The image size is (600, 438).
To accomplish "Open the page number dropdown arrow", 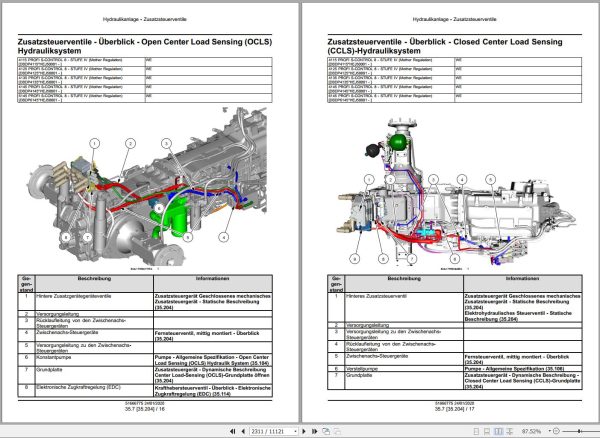I will [295, 431].
